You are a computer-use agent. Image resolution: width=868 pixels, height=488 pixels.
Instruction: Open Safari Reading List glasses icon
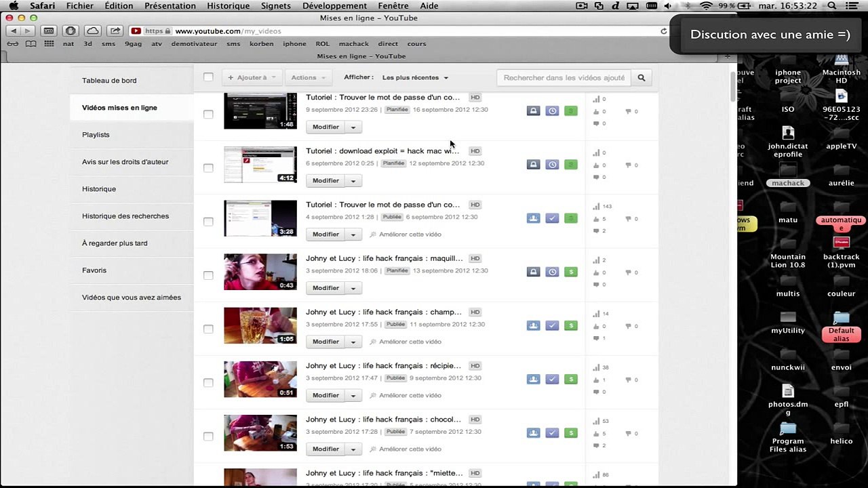coord(12,43)
